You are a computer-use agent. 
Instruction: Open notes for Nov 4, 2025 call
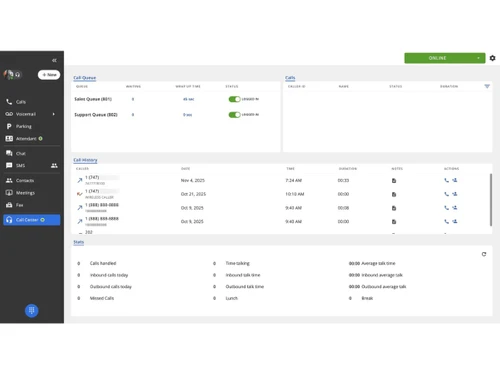(x=394, y=181)
